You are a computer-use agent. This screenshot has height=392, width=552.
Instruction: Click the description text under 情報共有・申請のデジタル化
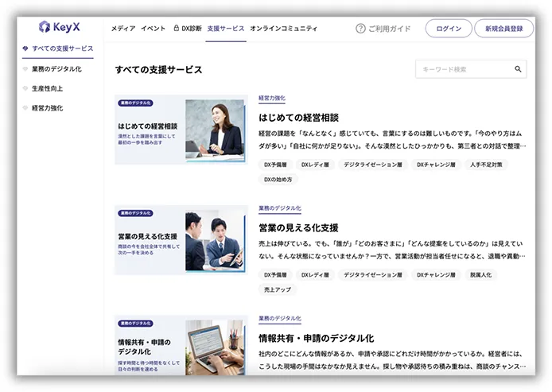click(x=392, y=360)
